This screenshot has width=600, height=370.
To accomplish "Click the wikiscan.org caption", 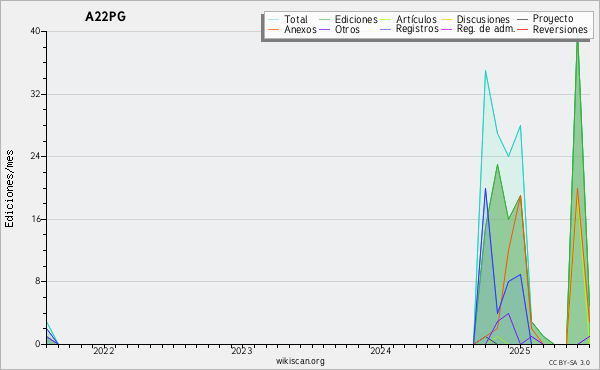I will click(300, 361).
